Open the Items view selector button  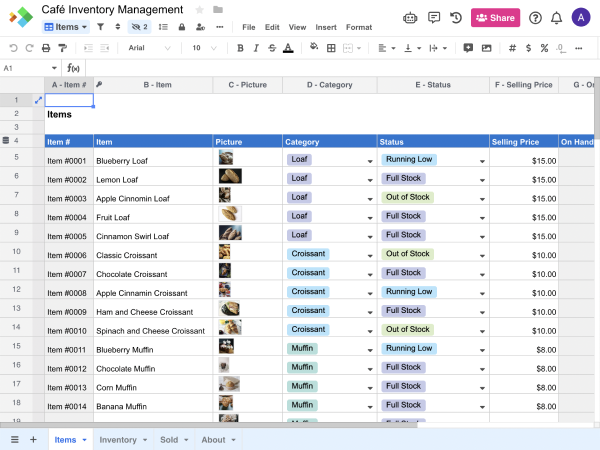click(66, 27)
